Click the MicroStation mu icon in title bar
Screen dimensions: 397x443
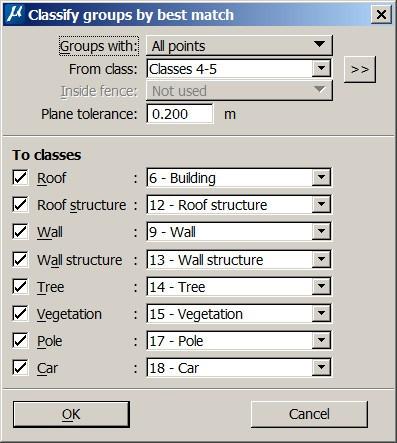15,14
